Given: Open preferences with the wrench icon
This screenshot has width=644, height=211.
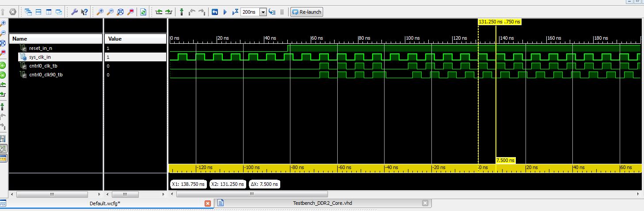Looking at the screenshot, I should coord(74,12).
